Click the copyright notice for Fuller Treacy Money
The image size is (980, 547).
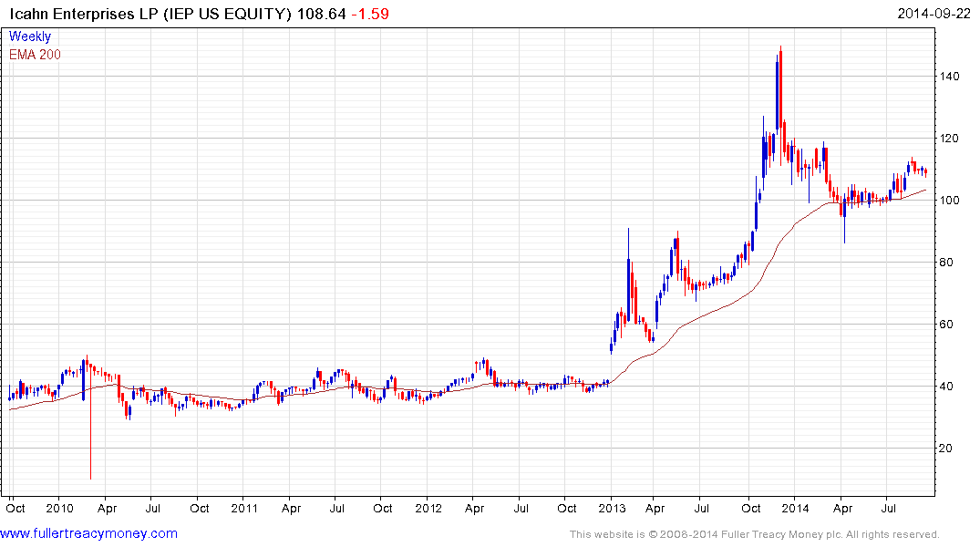[754, 534]
